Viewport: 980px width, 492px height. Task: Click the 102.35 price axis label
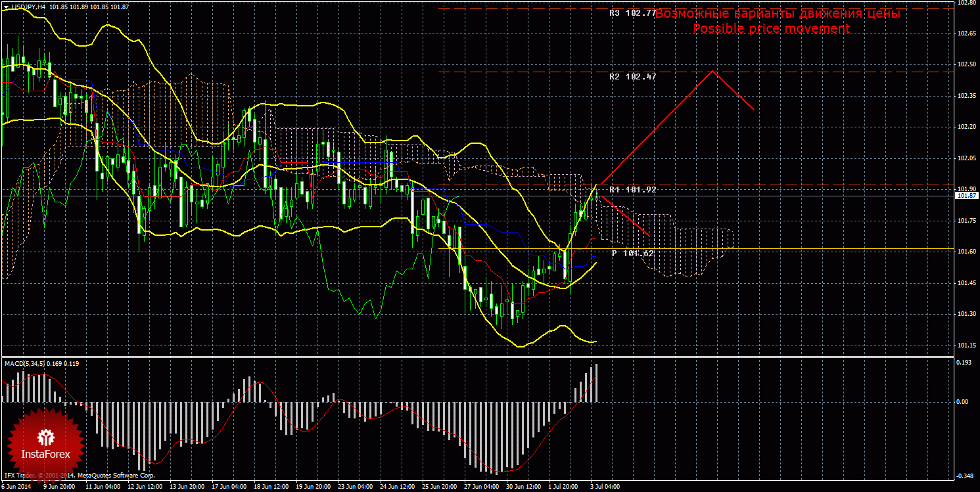966,96
